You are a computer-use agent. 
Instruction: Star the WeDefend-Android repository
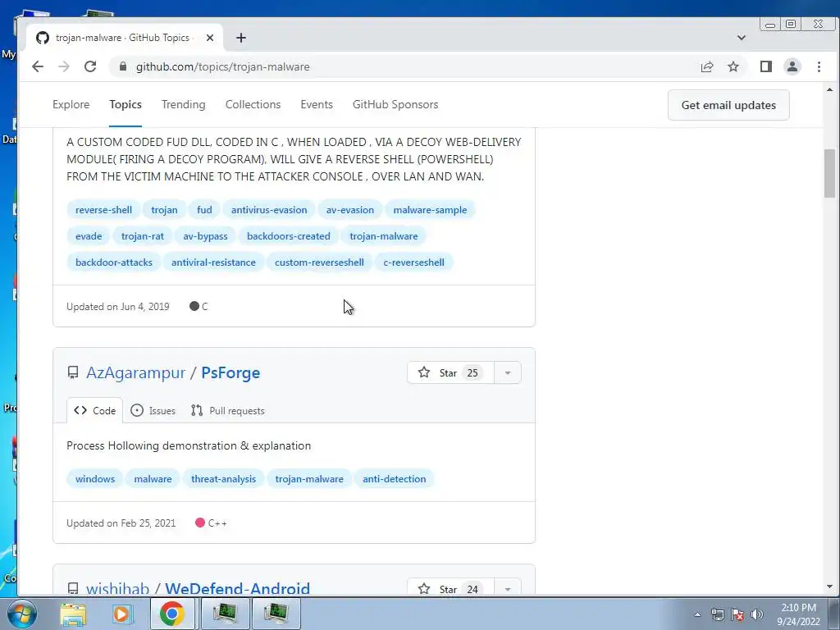click(450, 588)
